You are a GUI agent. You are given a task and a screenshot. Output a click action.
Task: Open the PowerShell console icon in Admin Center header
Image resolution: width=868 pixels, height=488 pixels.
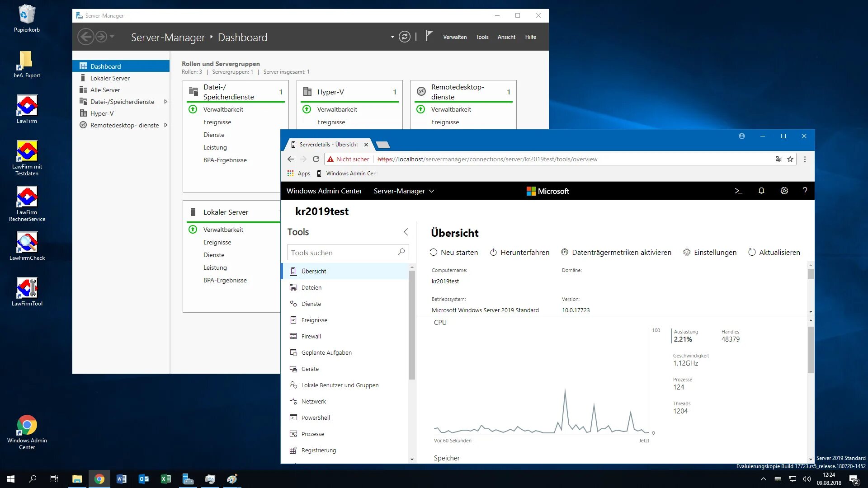click(738, 191)
